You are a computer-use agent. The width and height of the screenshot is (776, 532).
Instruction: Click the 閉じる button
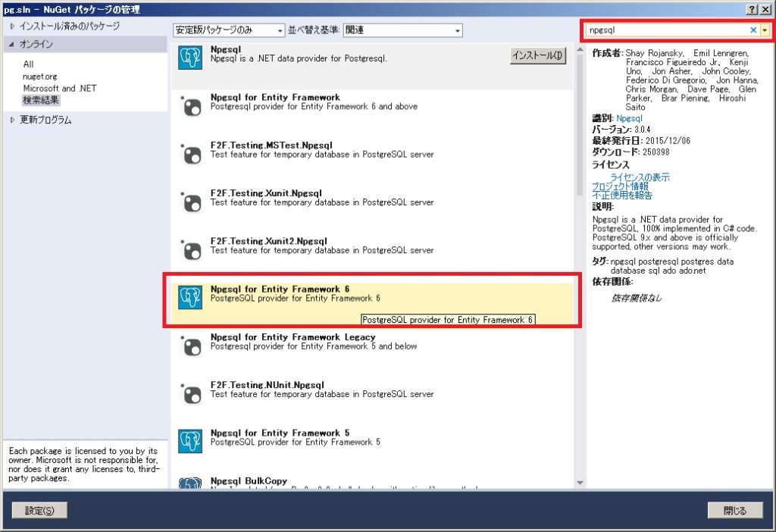pyautogui.click(x=735, y=510)
